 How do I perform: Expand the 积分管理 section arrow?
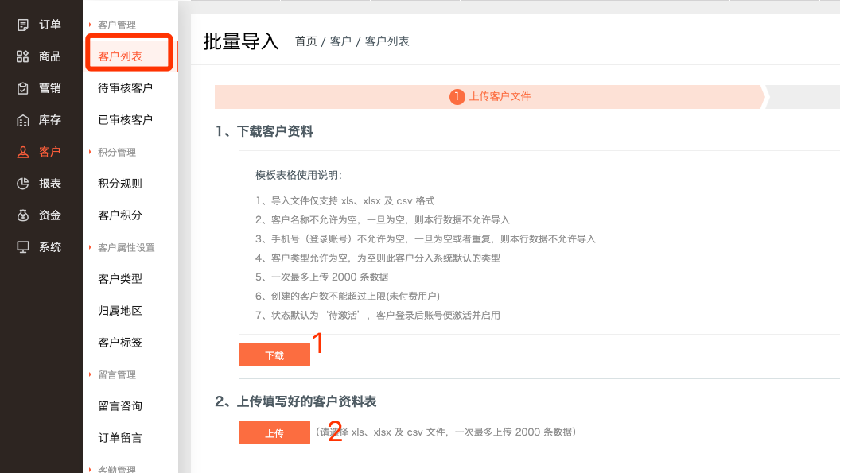click(91, 152)
